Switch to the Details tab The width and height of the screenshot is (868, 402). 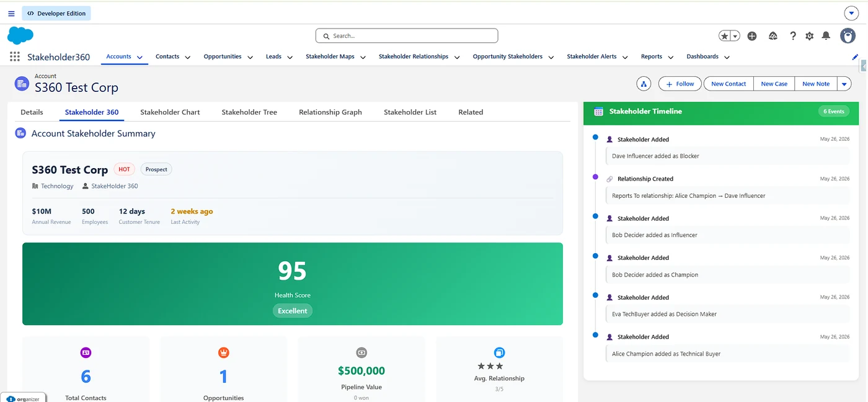point(32,112)
